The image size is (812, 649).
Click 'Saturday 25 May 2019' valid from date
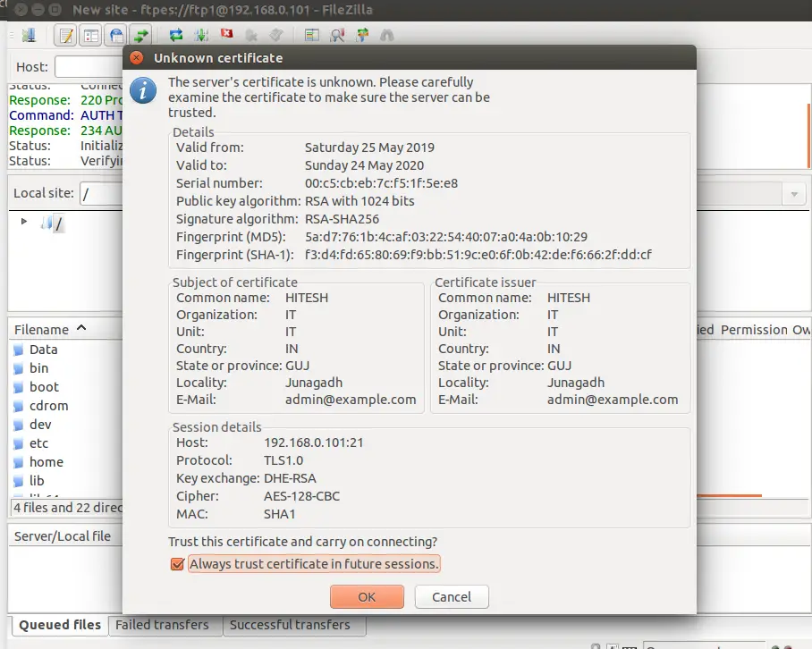click(x=369, y=147)
